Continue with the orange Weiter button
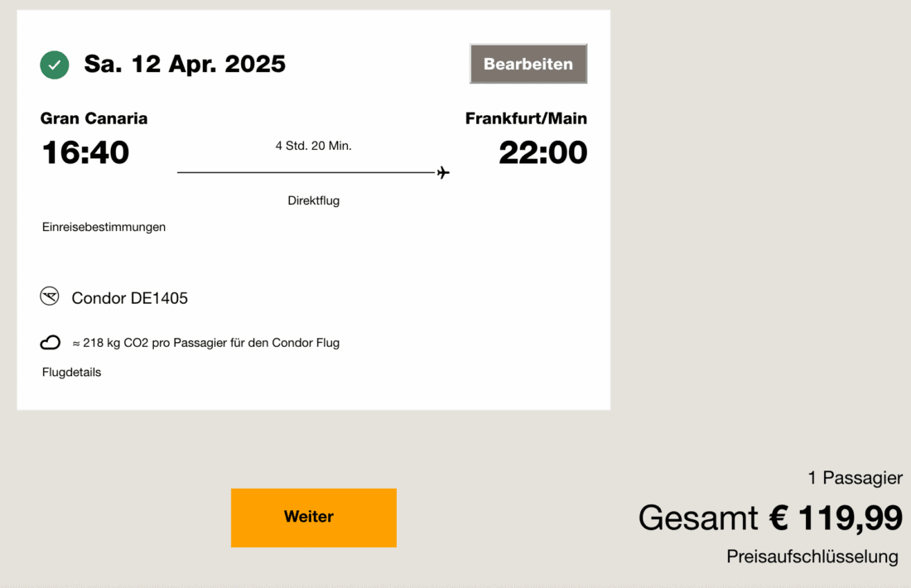The image size is (911, 588). click(x=313, y=518)
